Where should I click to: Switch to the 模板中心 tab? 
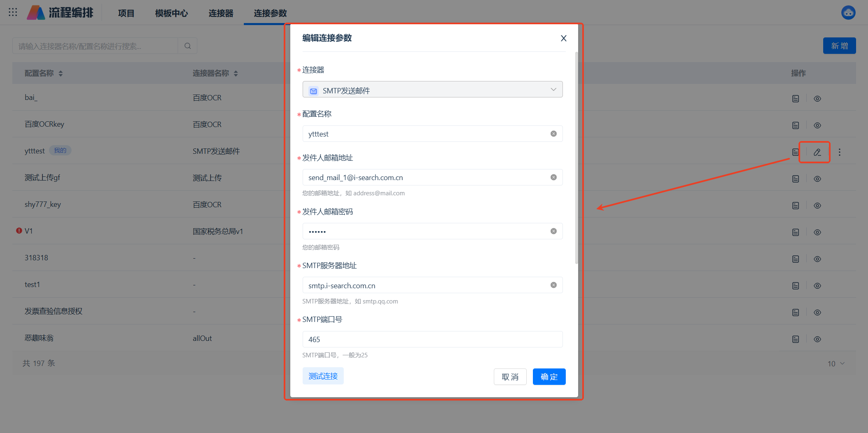(171, 13)
